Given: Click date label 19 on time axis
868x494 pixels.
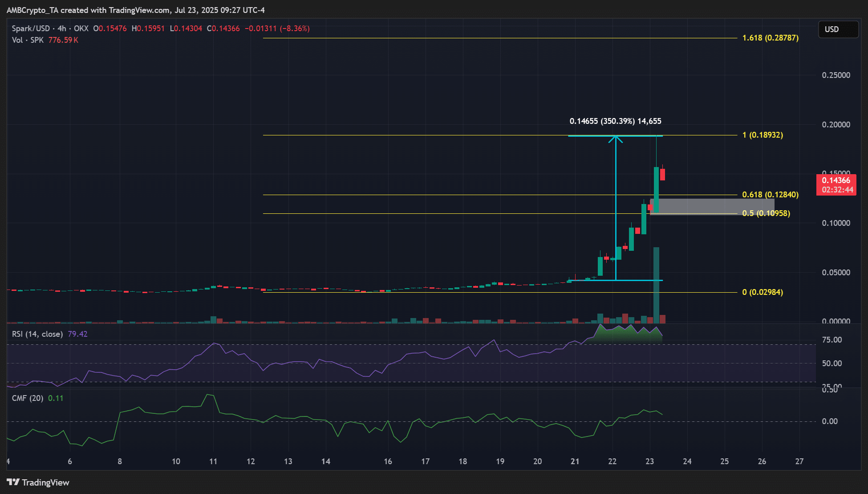Looking at the screenshot, I should coord(500,461).
